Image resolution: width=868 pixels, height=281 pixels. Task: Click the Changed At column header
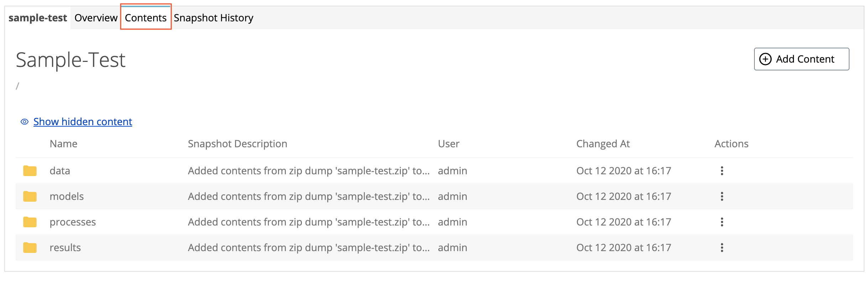pyautogui.click(x=603, y=144)
